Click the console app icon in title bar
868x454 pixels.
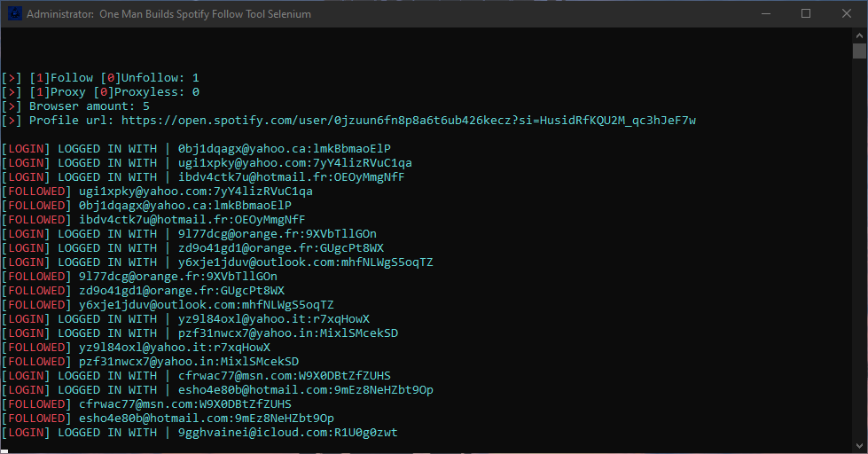[x=15, y=14]
